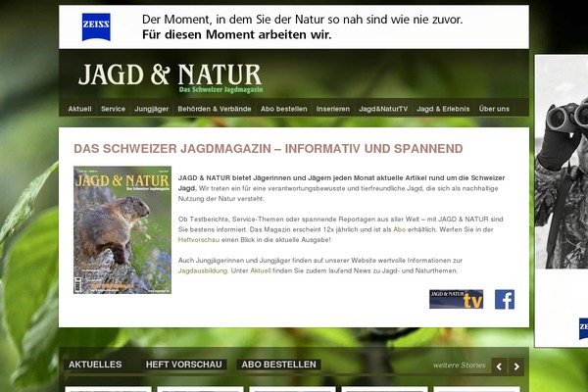Open the Jagd & Natur TV logo
This screenshot has width=588, height=392.
456,299
